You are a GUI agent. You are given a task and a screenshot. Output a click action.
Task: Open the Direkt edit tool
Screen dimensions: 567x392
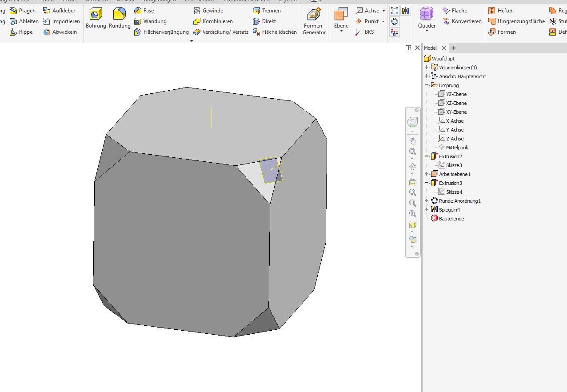tap(264, 21)
